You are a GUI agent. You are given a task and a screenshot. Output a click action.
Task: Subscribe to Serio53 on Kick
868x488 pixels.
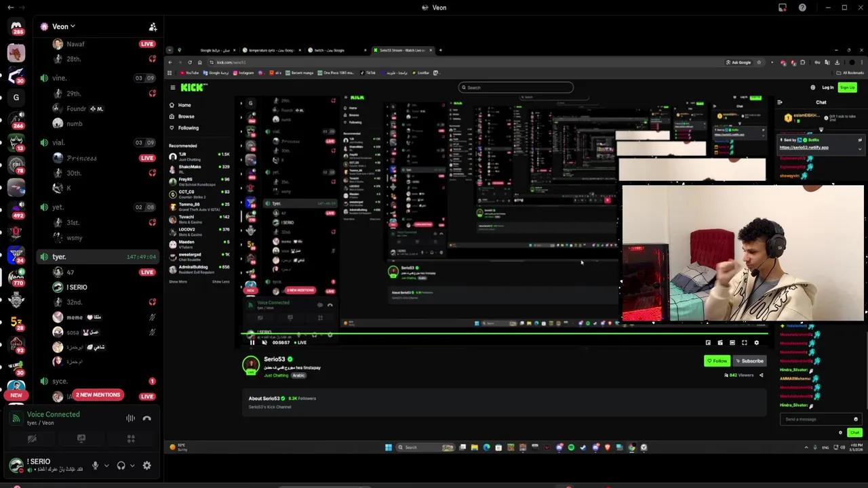749,361
